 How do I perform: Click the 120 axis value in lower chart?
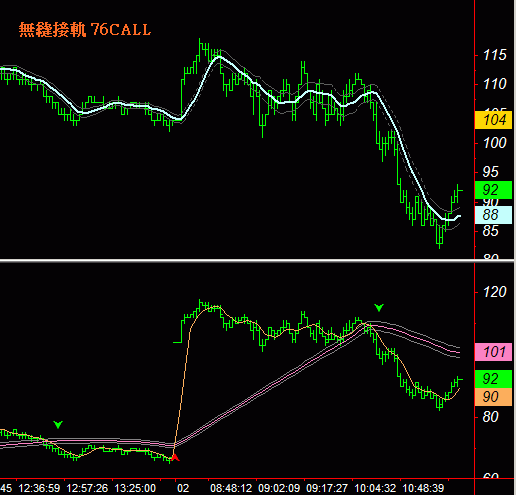tap(495, 292)
